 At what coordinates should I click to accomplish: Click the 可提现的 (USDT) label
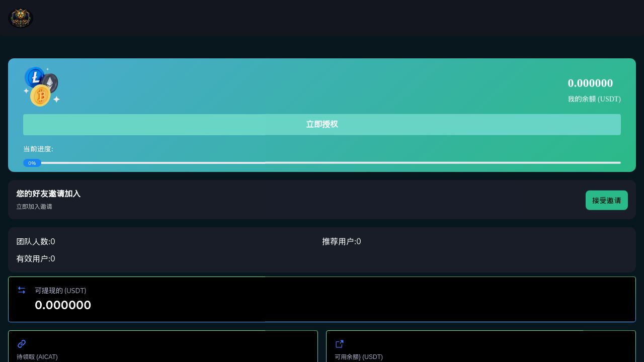60,291
